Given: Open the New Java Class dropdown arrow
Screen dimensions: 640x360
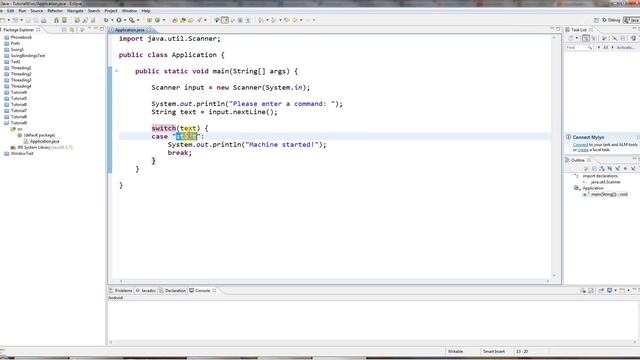Looking at the screenshot, I should (164, 20).
